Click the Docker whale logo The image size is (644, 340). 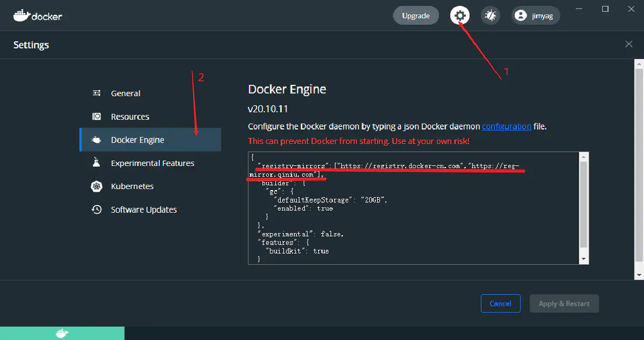coord(38,16)
